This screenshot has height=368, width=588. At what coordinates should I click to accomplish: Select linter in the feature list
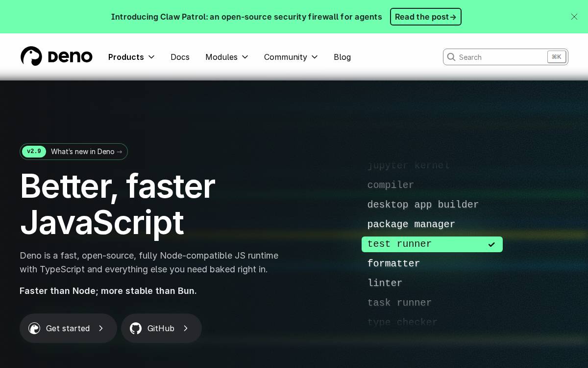[x=385, y=283]
